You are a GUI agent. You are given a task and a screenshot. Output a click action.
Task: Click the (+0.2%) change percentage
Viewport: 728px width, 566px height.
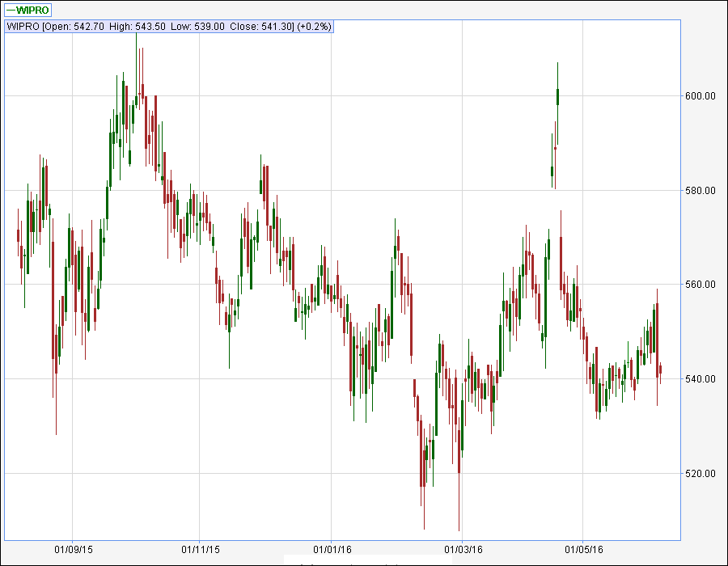click(x=315, y=27)
